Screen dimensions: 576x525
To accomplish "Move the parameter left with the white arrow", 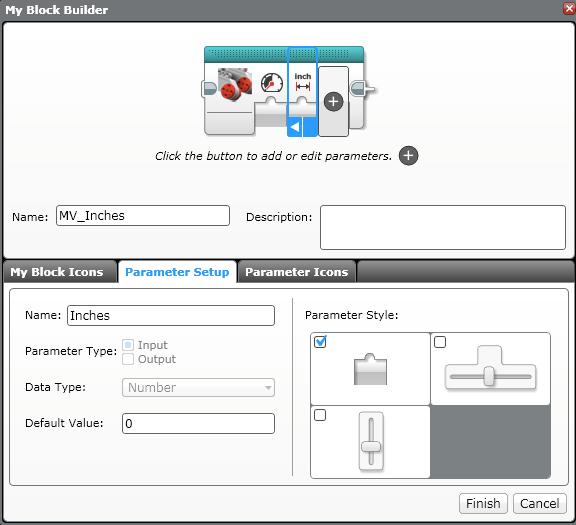I will pyautogui.click(x=294, y=127).
